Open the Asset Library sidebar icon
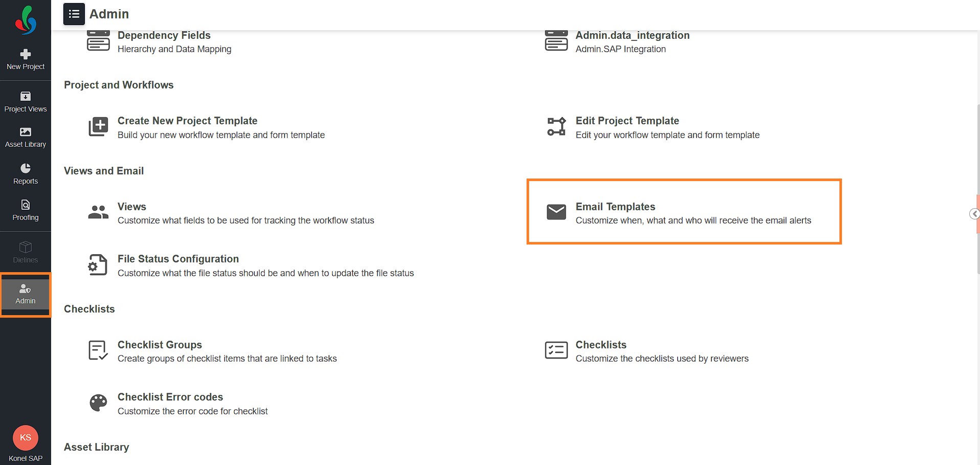Image resolution: width=980 pixels, height=465 pixels. 26,132
